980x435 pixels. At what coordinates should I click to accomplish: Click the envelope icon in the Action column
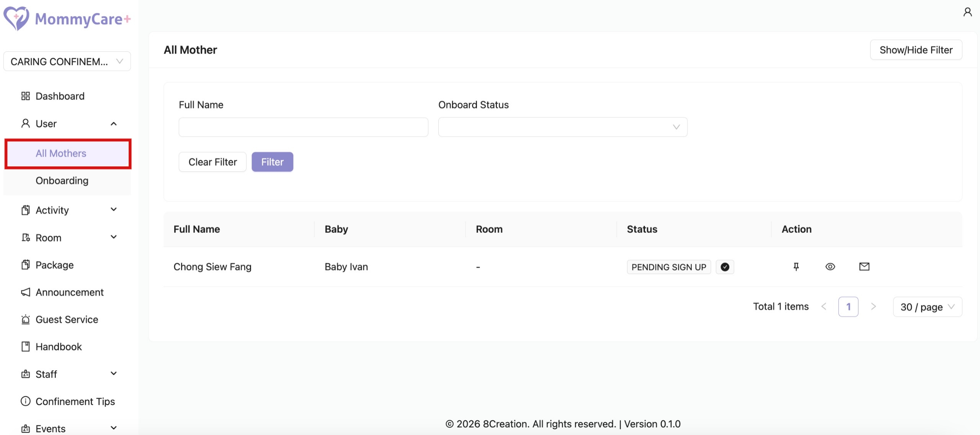864,267
